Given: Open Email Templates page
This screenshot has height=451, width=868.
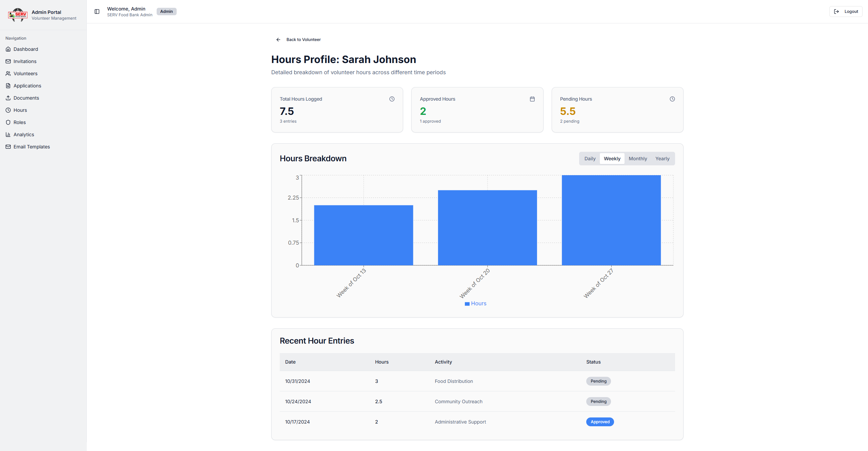Looking at the screenshot, I should [32, 147].
